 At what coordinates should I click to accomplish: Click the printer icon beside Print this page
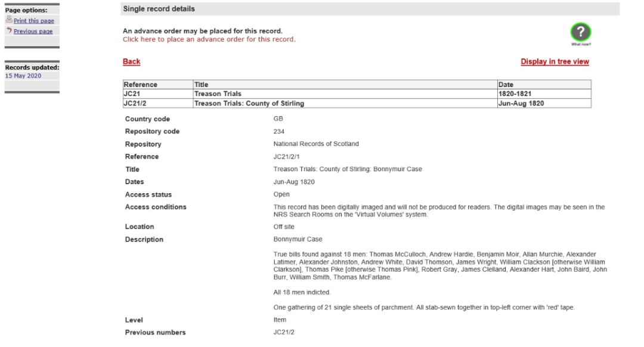[8, 21]
